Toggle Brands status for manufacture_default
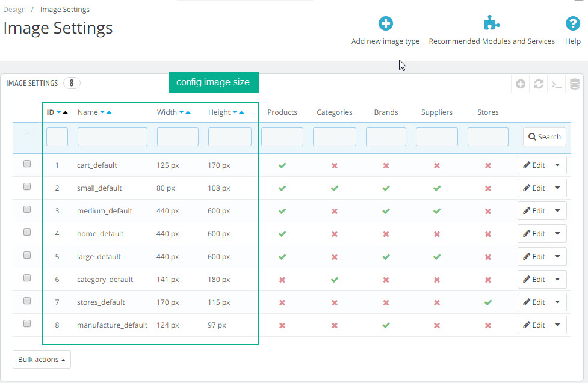 (x=386, y=325)
